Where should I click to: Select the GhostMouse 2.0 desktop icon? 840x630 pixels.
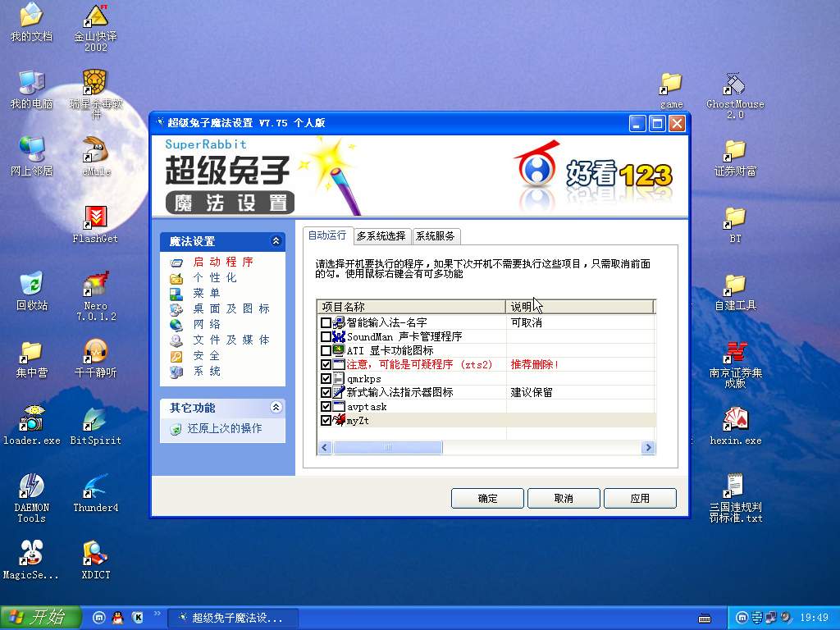point(735,95)
